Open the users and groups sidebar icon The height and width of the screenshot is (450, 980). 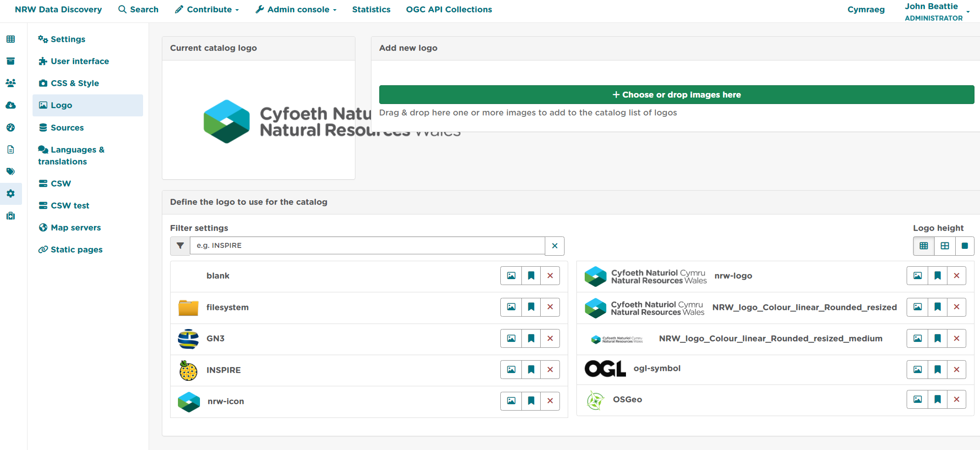[11, 83]
